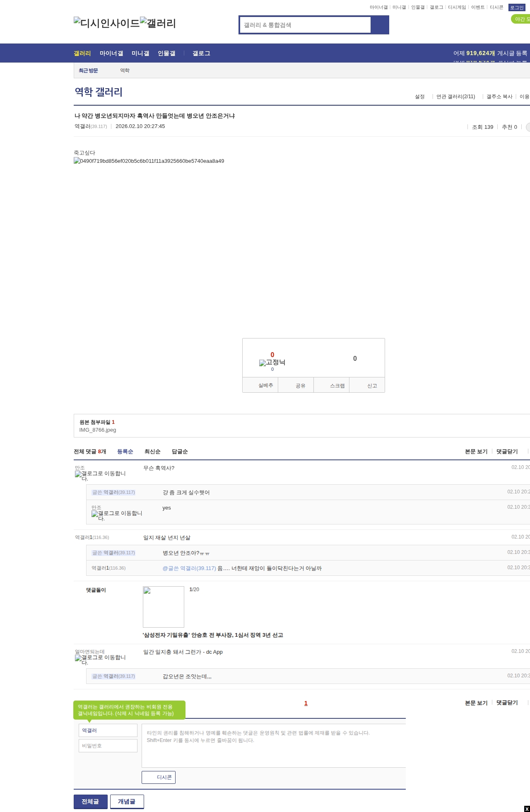This screenshot has height=812, width=530.
Task: Open the 디시콘 link in the top utility links
Action: (x=496, y=7)
